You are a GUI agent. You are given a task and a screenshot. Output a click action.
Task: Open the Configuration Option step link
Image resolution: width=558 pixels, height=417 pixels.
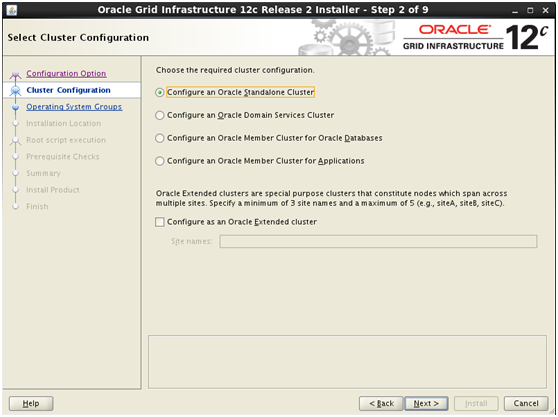tap(66, 74)
